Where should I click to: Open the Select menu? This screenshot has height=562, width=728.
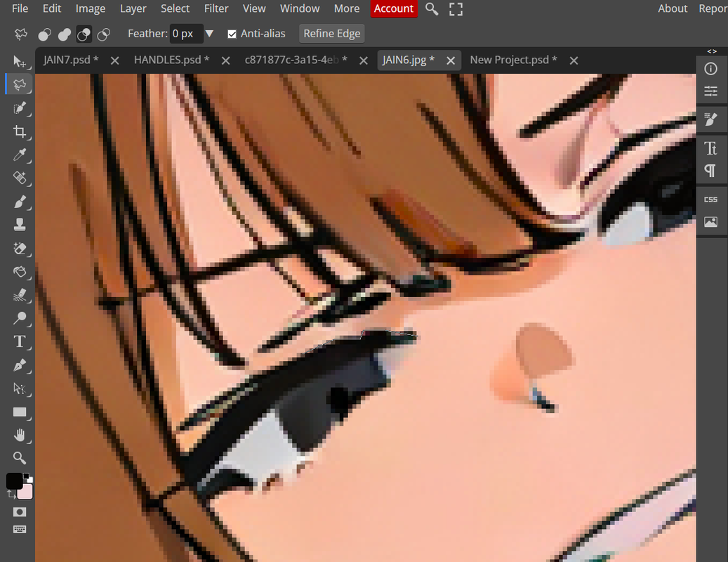(175, 9)
